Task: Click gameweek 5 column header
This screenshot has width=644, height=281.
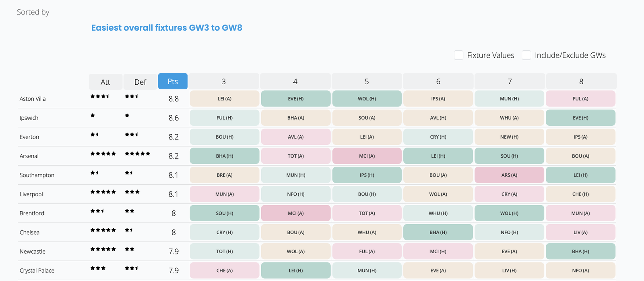Action: (x=367, y=81)
